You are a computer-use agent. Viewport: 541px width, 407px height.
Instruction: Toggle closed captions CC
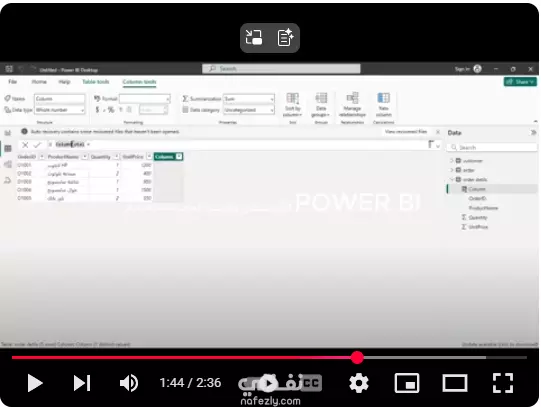pyautogui.click(x=311, y=383)
